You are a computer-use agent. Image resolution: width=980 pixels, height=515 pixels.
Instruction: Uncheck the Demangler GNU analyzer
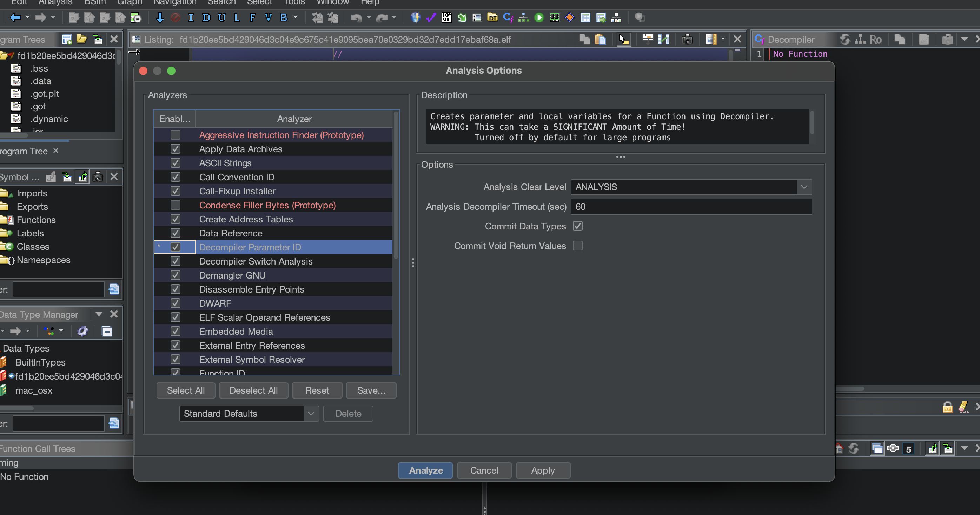tap(176, 275)
